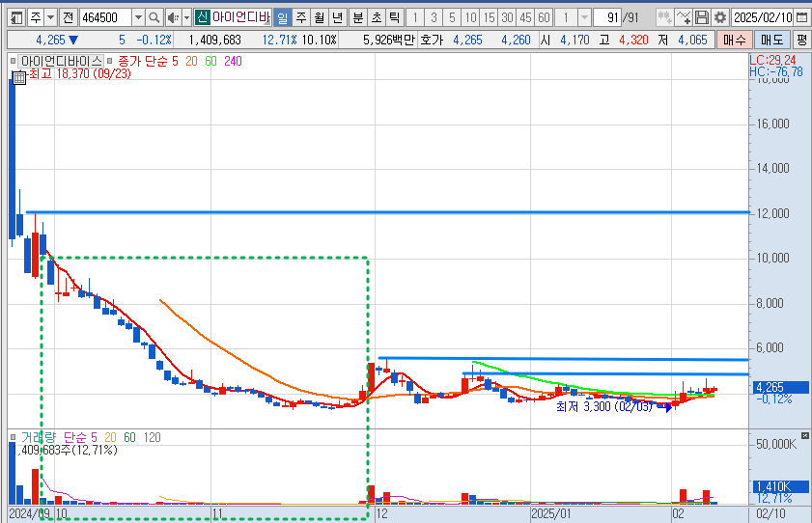This screenshot has height=523, width=812.
Task: Select the 초 second chart period
Action: 377,18
